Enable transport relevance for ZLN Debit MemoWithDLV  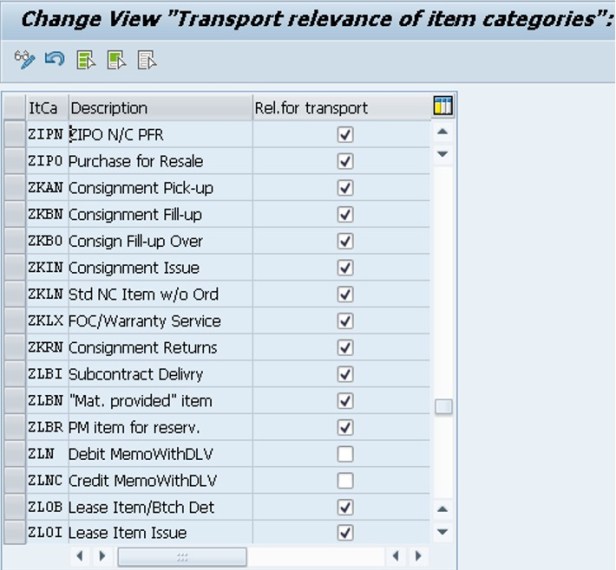pyautogui.click(x=345, y=454)
